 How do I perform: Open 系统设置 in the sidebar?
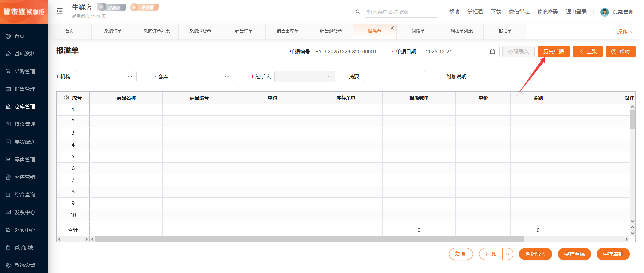[x=24, y=265]
